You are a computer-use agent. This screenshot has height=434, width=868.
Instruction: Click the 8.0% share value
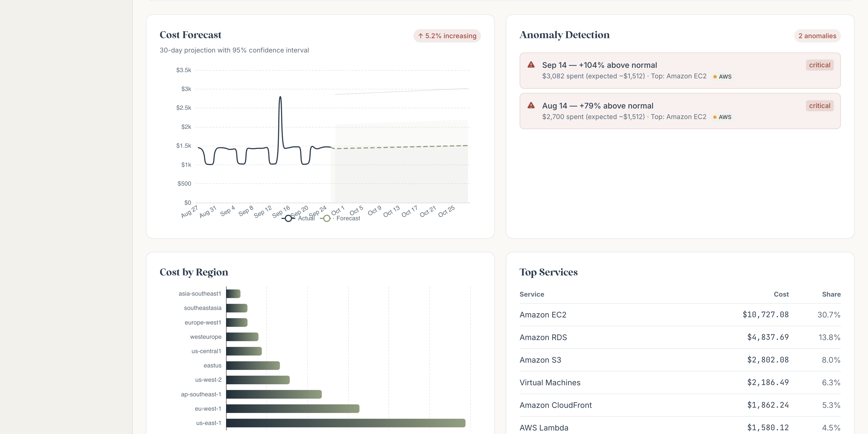(831, 360)
